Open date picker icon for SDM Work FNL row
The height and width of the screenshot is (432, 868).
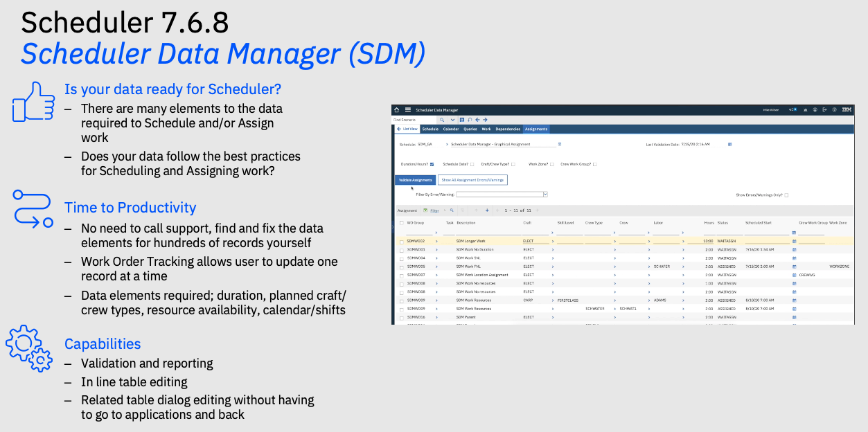(x=794, y=267)
